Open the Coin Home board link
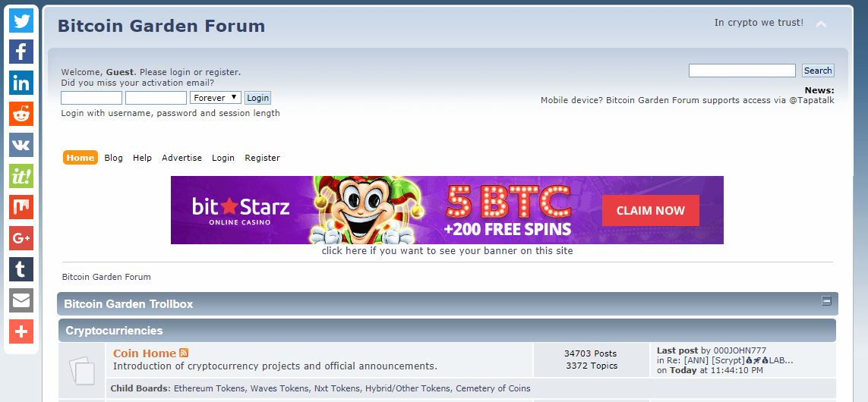 coord(144,353)
